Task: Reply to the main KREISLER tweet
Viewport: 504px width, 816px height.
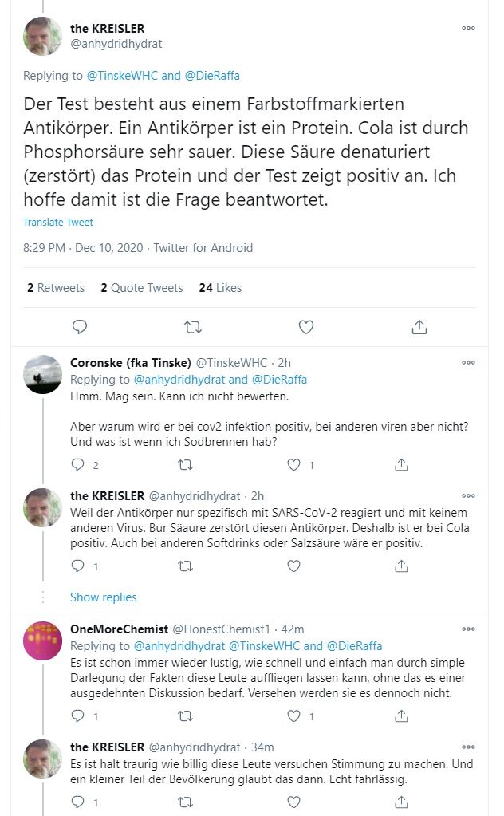Action: coord(79,326)
